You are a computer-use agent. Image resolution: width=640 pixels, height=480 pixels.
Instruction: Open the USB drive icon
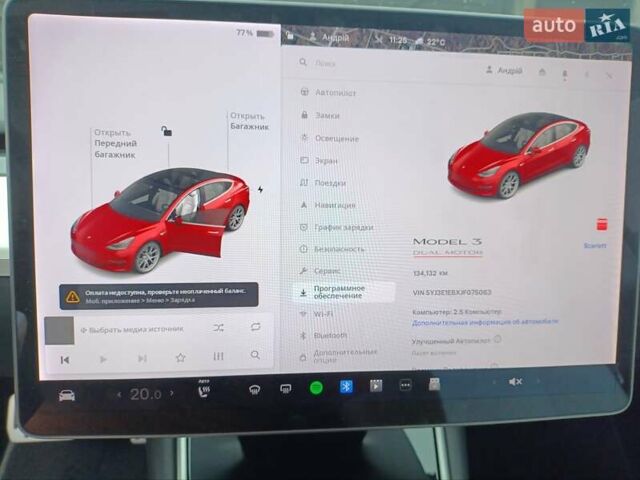coord(434,384)
